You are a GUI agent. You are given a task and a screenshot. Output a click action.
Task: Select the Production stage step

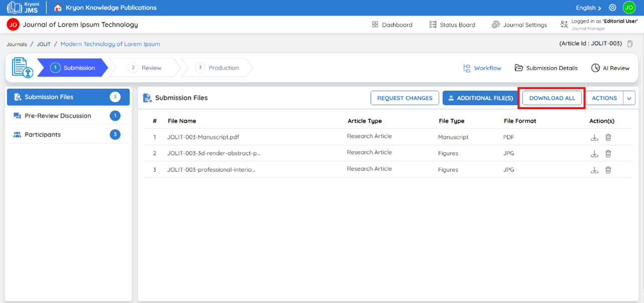(217, 68)
